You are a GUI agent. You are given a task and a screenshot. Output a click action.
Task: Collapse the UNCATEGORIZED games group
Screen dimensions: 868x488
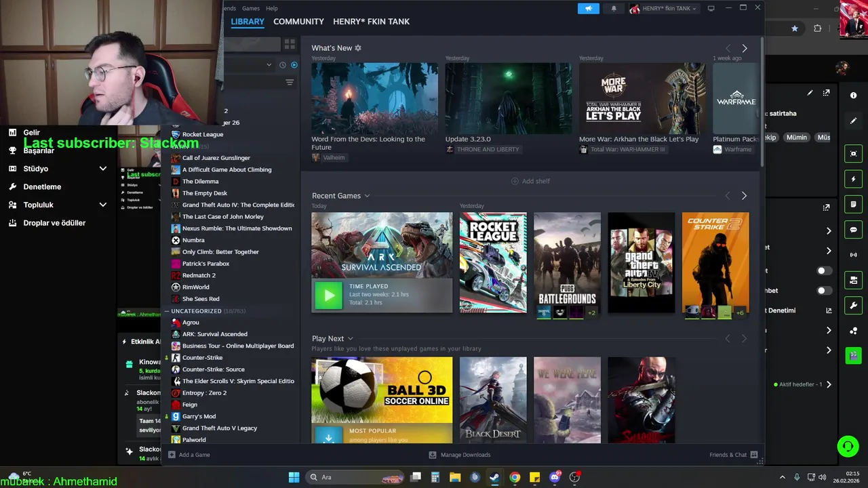[167, 311]
